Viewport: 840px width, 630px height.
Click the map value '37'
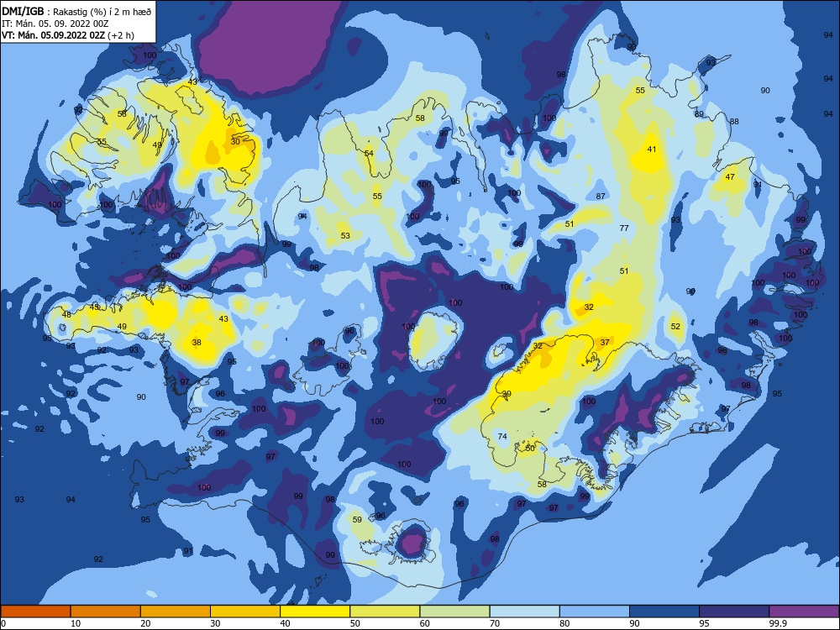(605, 342)
